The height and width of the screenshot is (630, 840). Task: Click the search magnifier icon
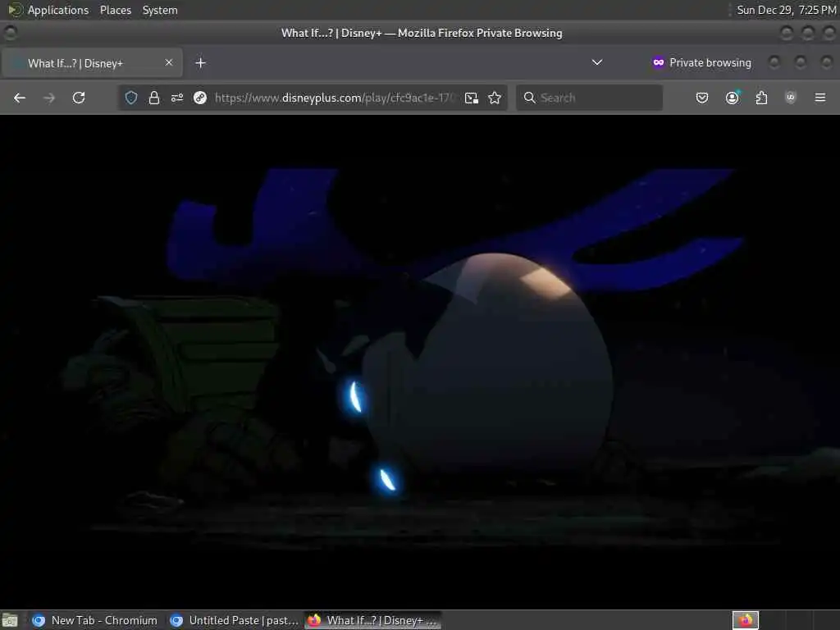529,98
